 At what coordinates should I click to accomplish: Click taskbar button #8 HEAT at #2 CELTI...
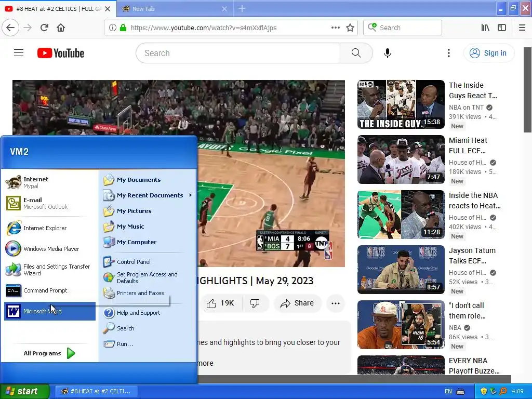click(96, 391)
